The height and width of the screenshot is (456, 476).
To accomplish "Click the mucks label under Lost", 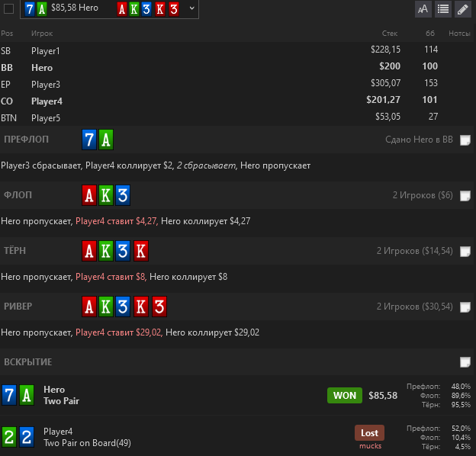I will coord(370,446).
